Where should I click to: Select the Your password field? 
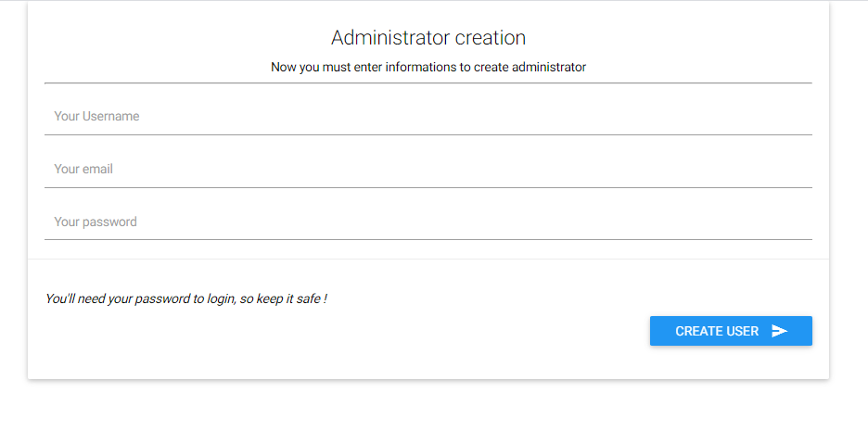point(428,222)
